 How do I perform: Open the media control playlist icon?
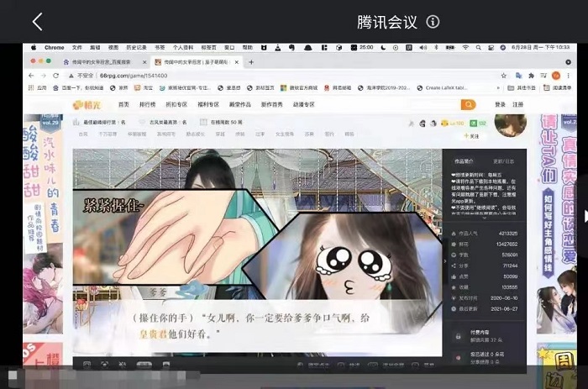coord(543,76)
